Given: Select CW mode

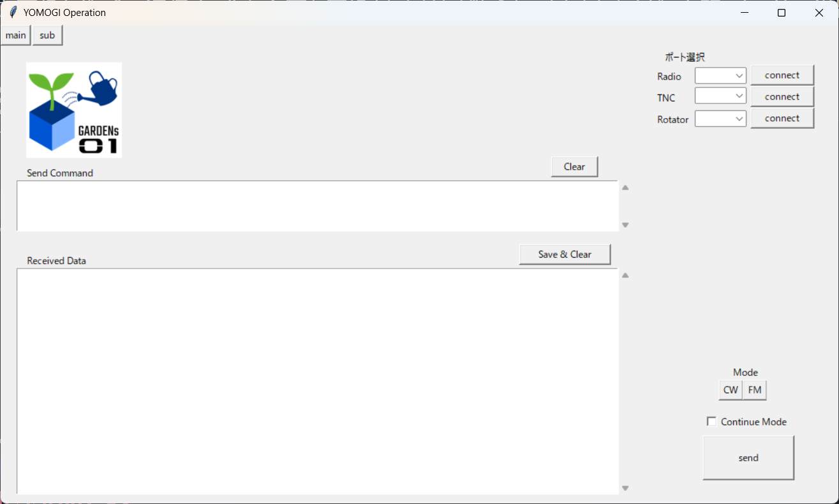Looking at the screenshot, I should (731, 390).
